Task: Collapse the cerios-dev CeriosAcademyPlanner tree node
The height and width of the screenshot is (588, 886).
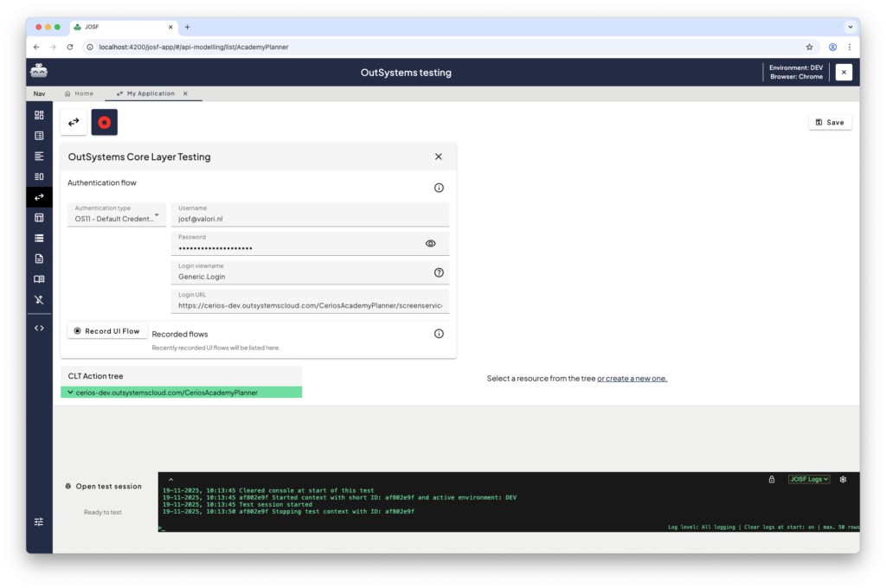Action: coord(67,393)
